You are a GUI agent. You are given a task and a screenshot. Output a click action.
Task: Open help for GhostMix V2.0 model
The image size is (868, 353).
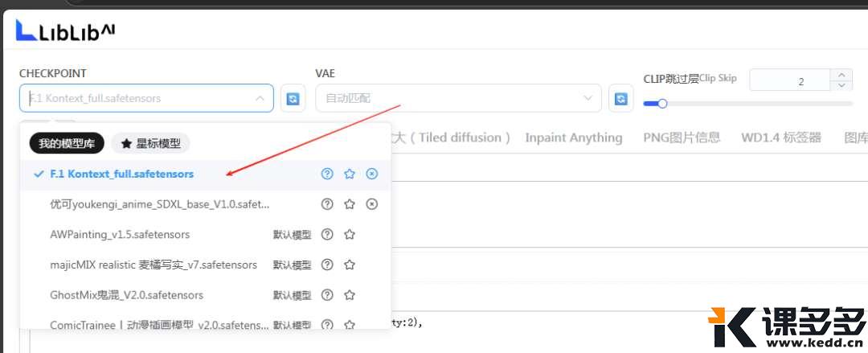327,295
